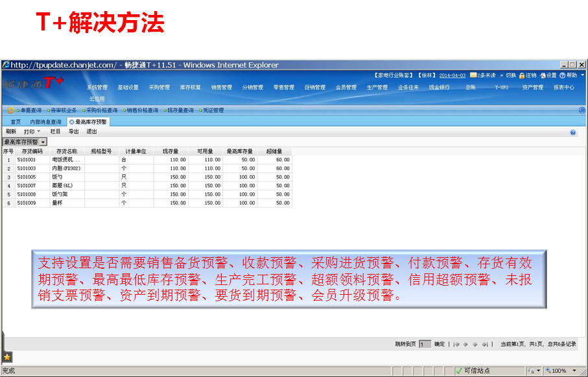Click the 可信站点 trusted site status indicator
The image size is (588, 377).
pos(473,371)
